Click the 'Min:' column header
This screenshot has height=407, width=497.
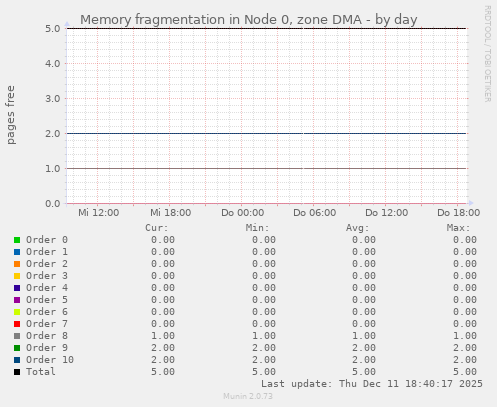[x=257, y=228]
